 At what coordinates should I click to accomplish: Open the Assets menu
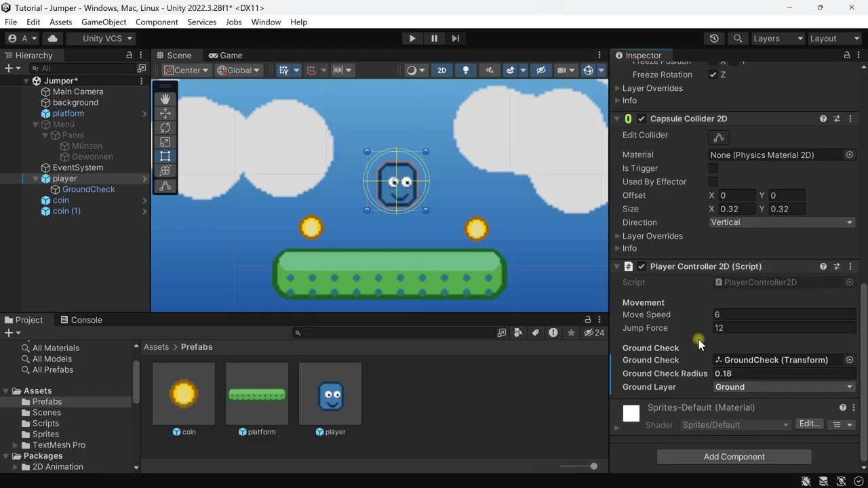click(60, 22)
